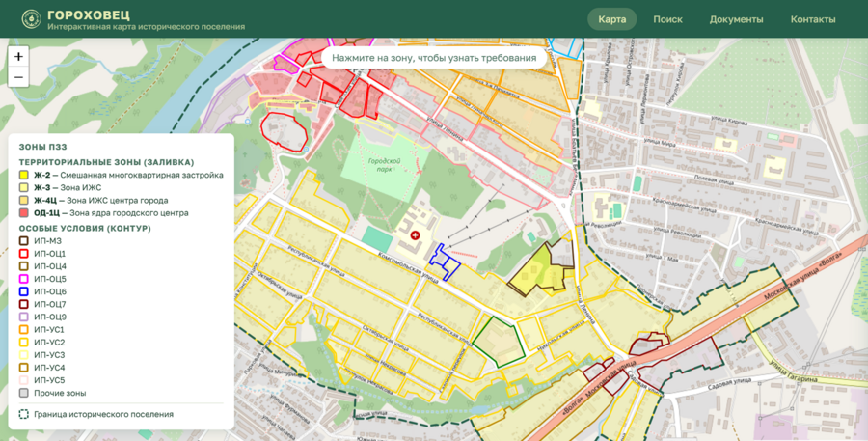
Task: Go to the Документы page
Action: pyautogui.click(x=736, y=19)
